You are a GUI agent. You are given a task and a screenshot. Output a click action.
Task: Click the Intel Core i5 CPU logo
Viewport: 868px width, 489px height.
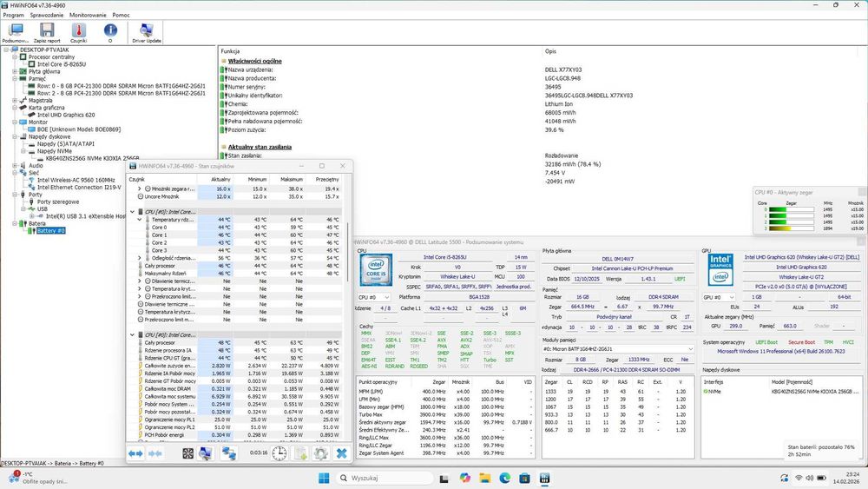tap(376, 270)
